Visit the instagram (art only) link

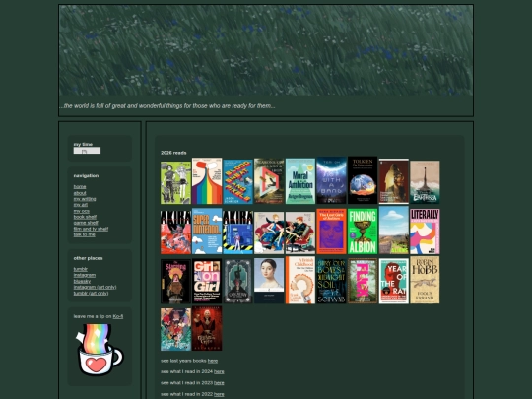coord(95,287)
